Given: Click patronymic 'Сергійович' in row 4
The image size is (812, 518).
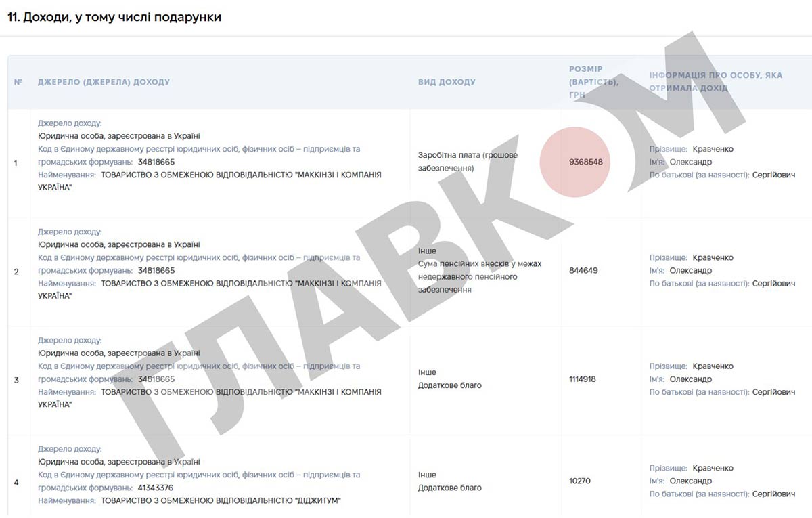Looking at the screenshot, I should [x=774, y=494].
